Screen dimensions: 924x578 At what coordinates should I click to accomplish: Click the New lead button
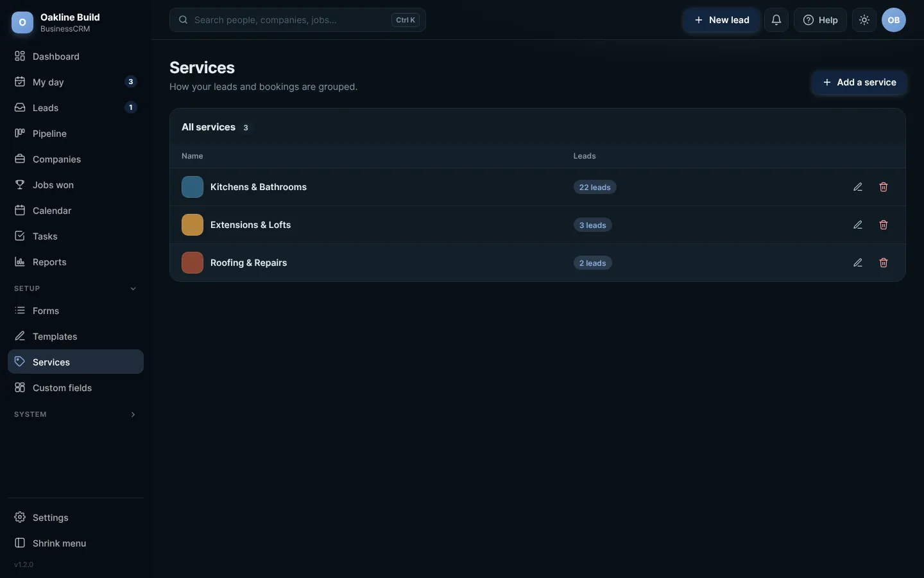(721, 20)
